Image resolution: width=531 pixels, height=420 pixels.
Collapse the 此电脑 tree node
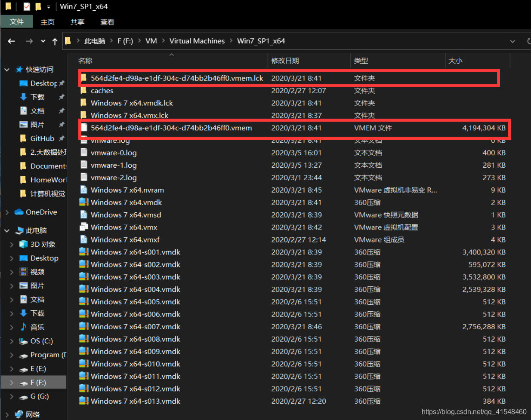pyautogui.click(x=7, y=231)
